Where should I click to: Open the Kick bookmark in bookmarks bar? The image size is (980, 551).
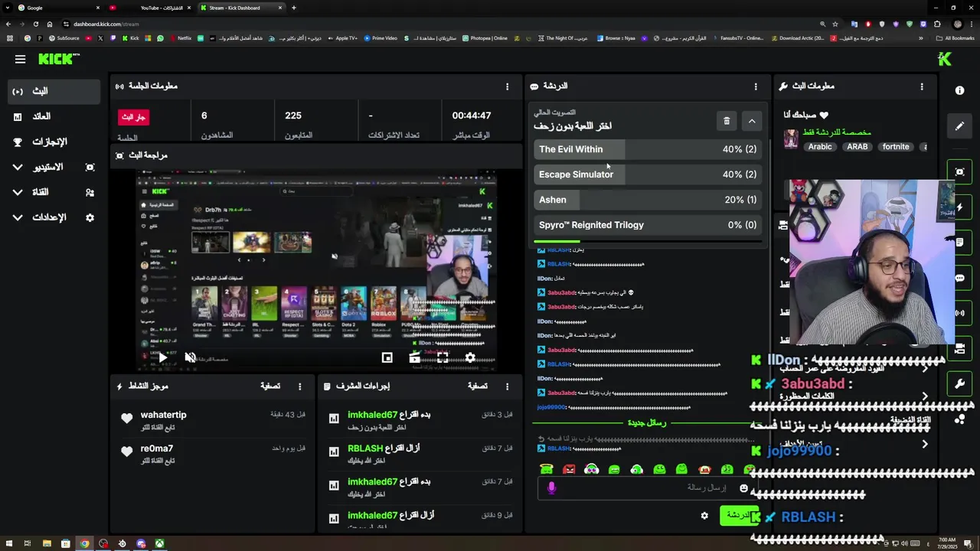129,38
